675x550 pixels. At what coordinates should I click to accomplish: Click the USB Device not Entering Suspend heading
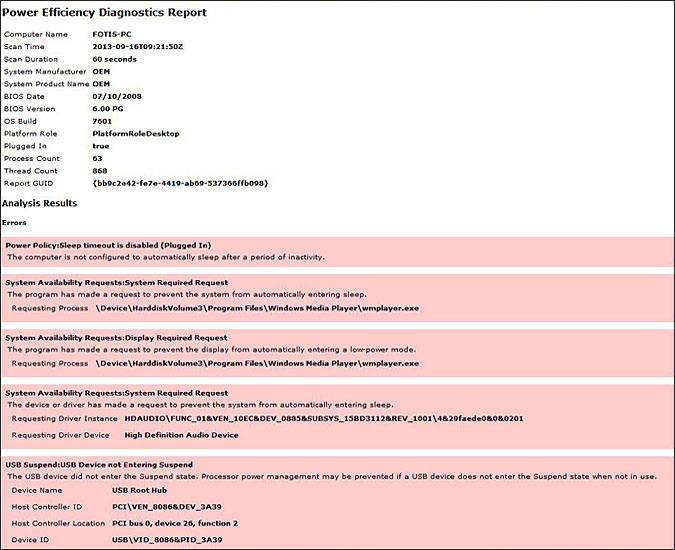[99, 465]
